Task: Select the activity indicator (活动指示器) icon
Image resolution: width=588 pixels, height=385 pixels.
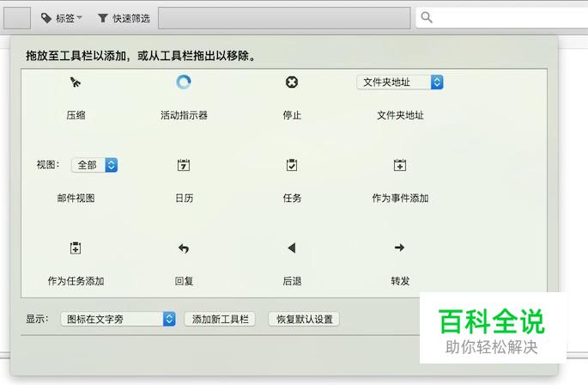Action: tap(184, 82)
